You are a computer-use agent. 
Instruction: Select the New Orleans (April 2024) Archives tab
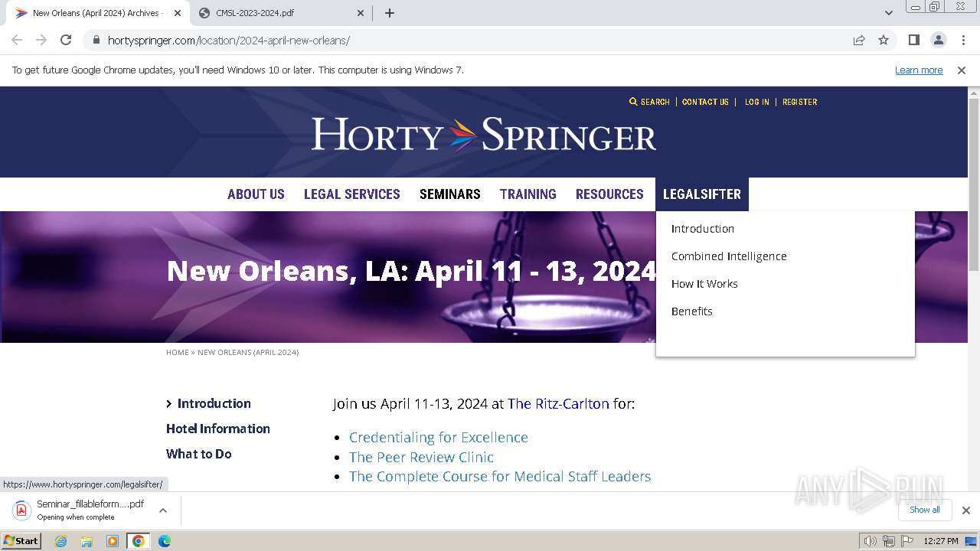(x=97, y=13)
